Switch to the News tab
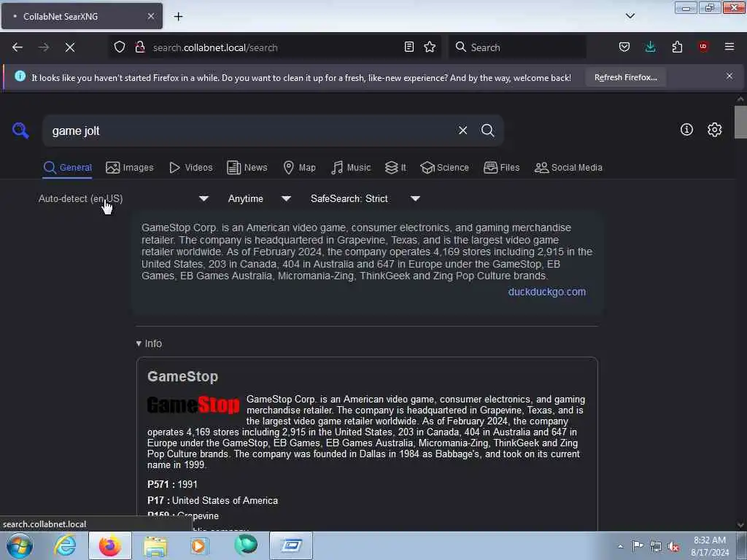Image resolution: width=747 pixels, height=560 pixels. pyautogui.click(x=247, y=168)
